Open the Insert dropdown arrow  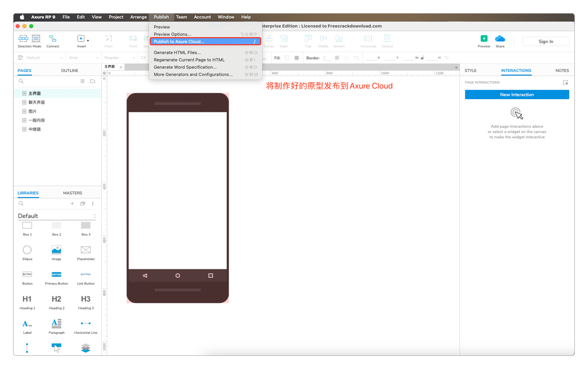click(88, 40)
